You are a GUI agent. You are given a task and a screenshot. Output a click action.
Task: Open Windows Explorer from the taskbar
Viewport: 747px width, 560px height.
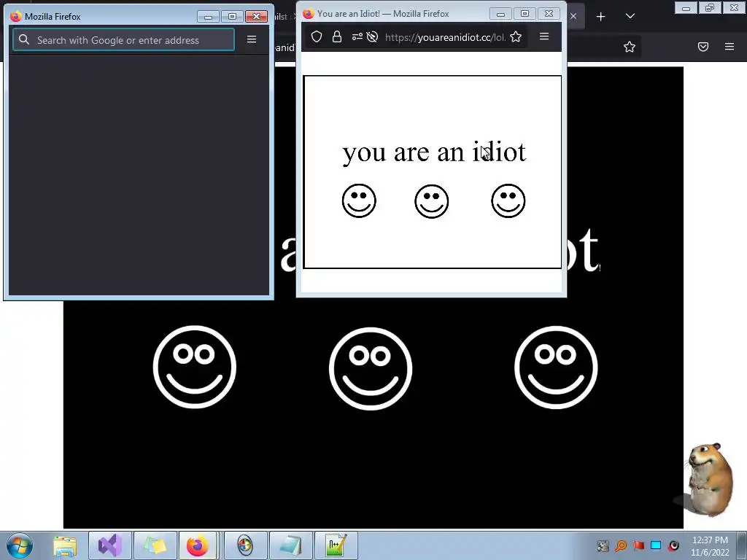pos(65,545)
